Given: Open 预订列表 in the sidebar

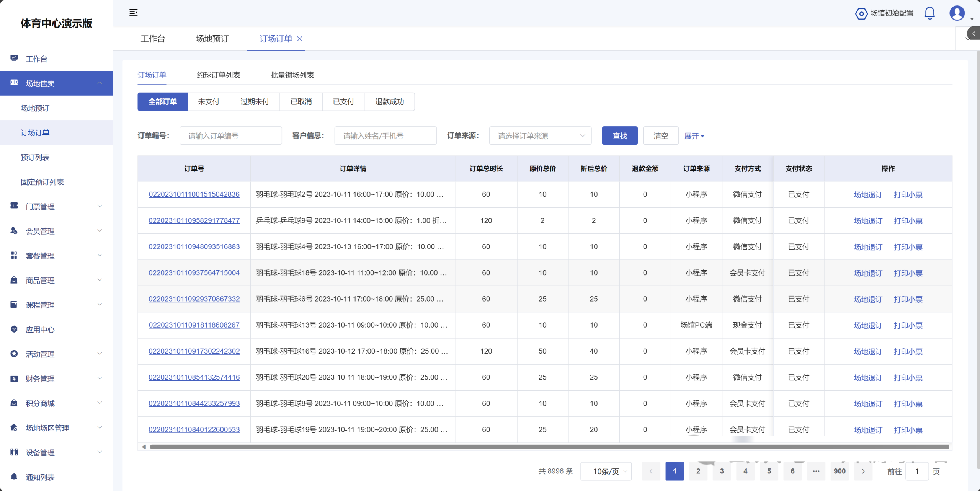Looking at the screenshot, I should point(35,157).
